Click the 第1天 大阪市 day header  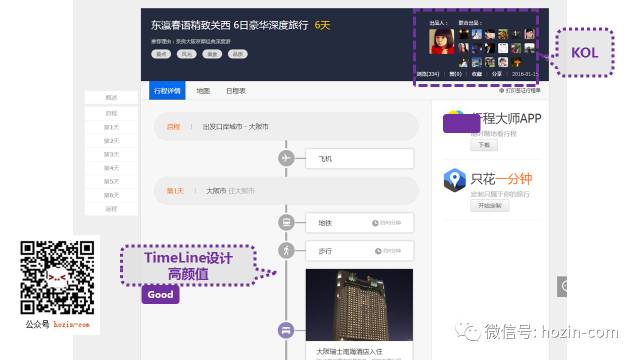coord(286,191)
